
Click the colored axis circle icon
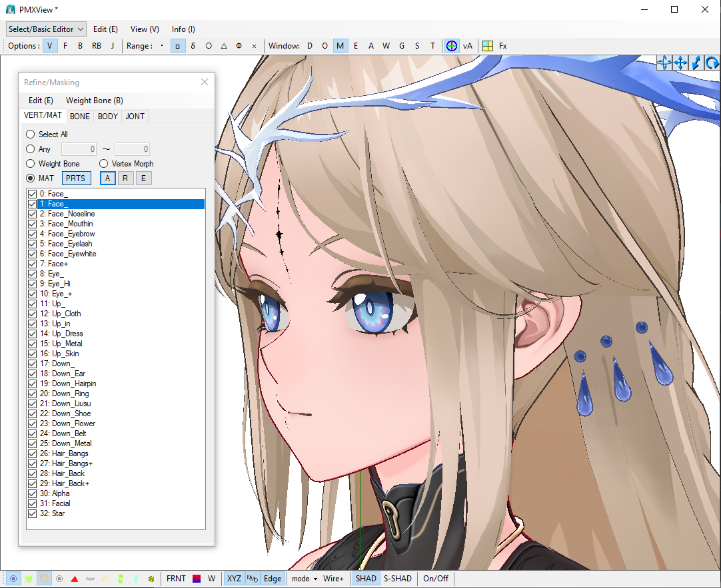[452, 46]
